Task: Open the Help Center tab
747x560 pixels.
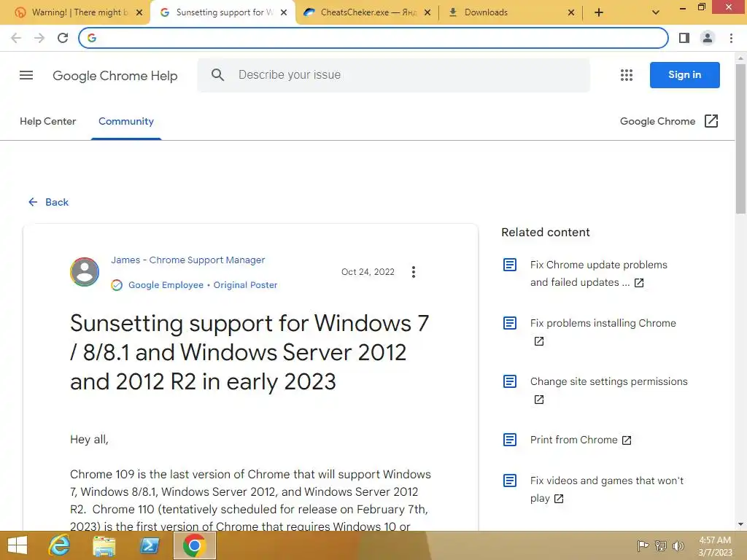Action: tap(47, 121)
